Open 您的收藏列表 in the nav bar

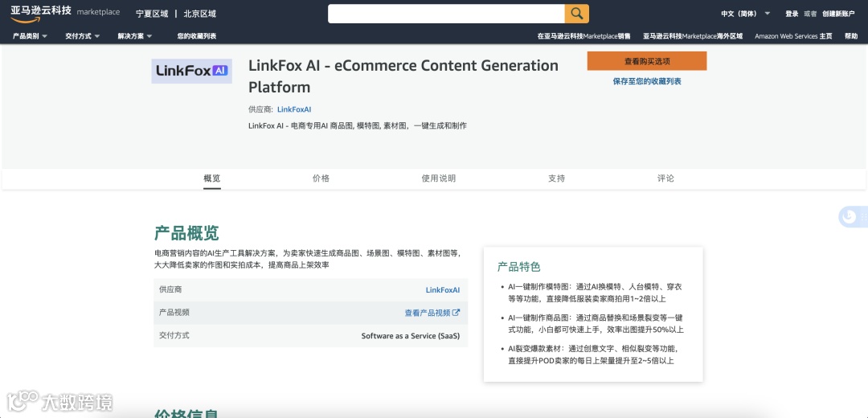(197, 36)
